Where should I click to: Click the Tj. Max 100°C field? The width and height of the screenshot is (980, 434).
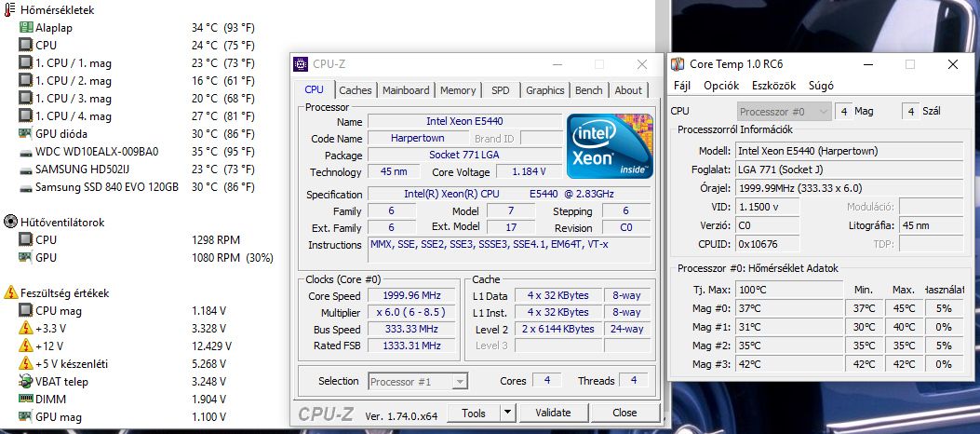[x=789, y=291]
